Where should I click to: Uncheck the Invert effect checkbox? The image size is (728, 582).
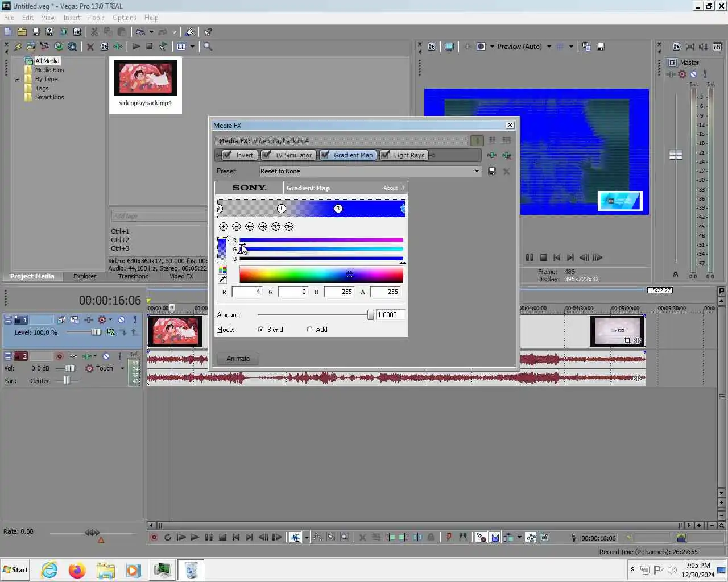click(227, 155)
